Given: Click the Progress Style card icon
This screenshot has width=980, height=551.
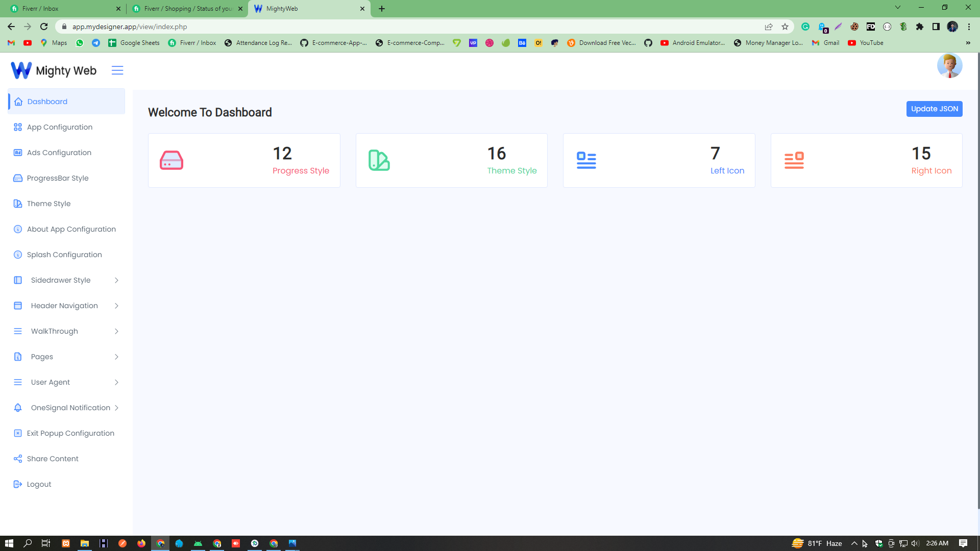Looking at the screenshot, I should 171,160.
